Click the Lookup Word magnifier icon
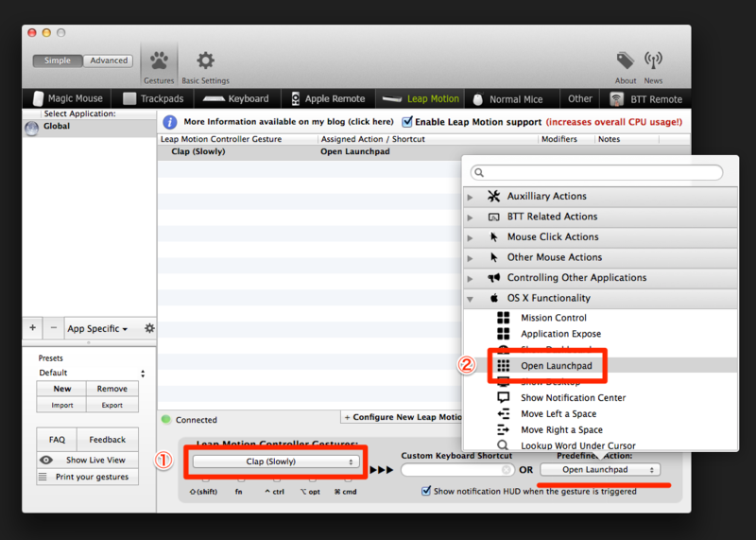Image resolution: width=756 pixels, height=540 pixels. tap(503, 444)
